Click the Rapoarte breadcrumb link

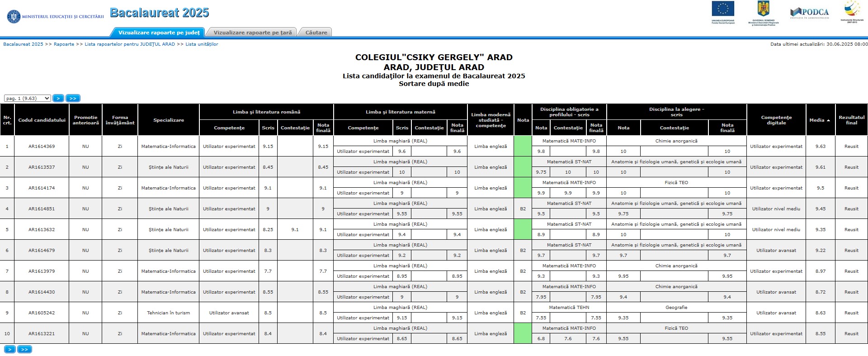click(x=64, y=44)
